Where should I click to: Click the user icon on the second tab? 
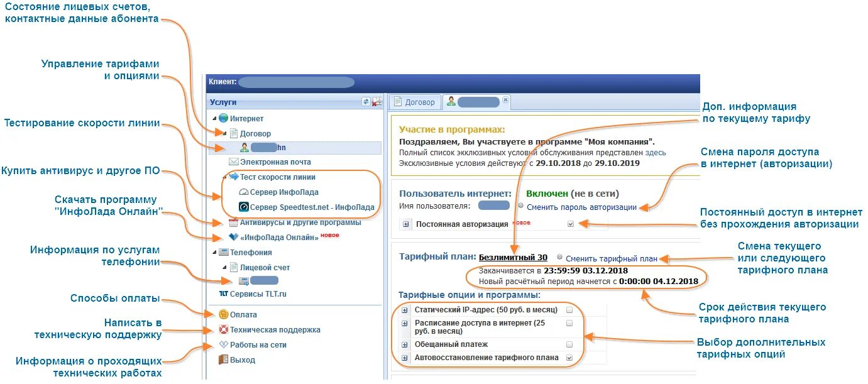tap(451, 102)
